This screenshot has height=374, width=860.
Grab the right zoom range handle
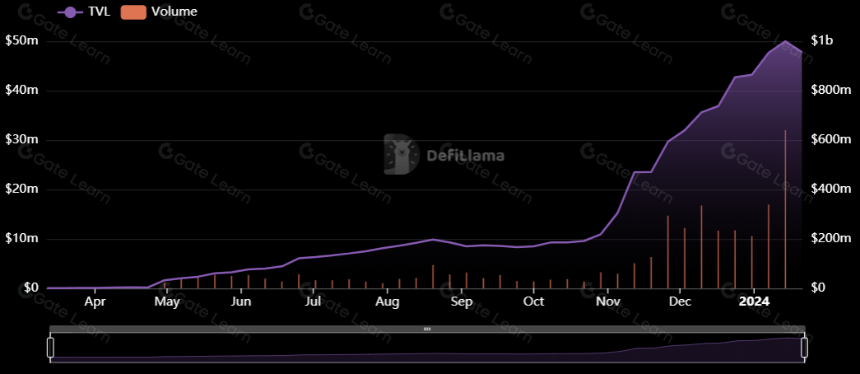[805, 348]
